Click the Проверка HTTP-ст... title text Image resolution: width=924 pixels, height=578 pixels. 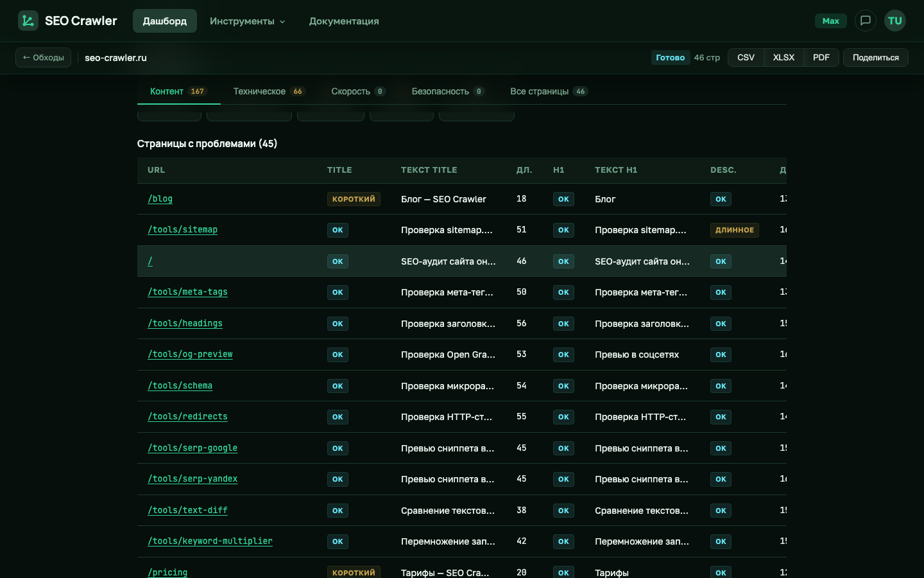tap(447, 417)
